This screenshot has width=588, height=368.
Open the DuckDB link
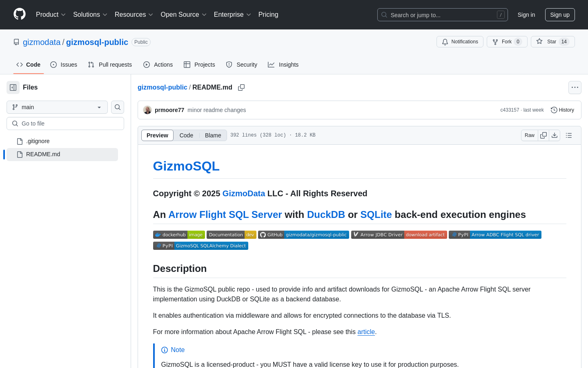point(326,215)
